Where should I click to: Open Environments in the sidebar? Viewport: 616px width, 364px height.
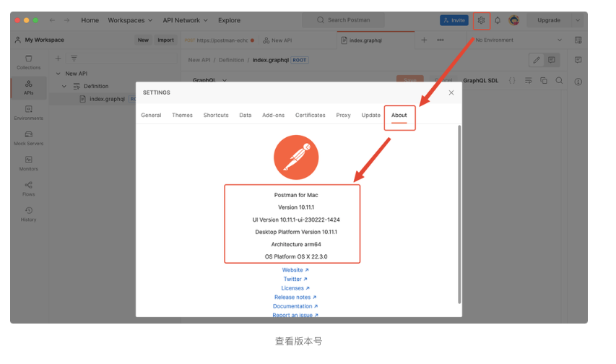(x=29, y=113)
